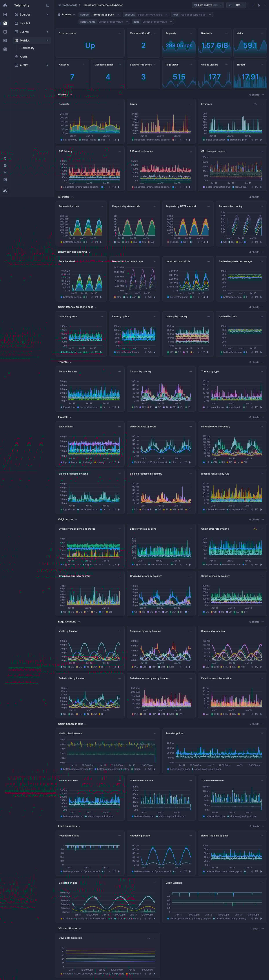Open options menu on Unique visitors card

[x=226, y=65]
